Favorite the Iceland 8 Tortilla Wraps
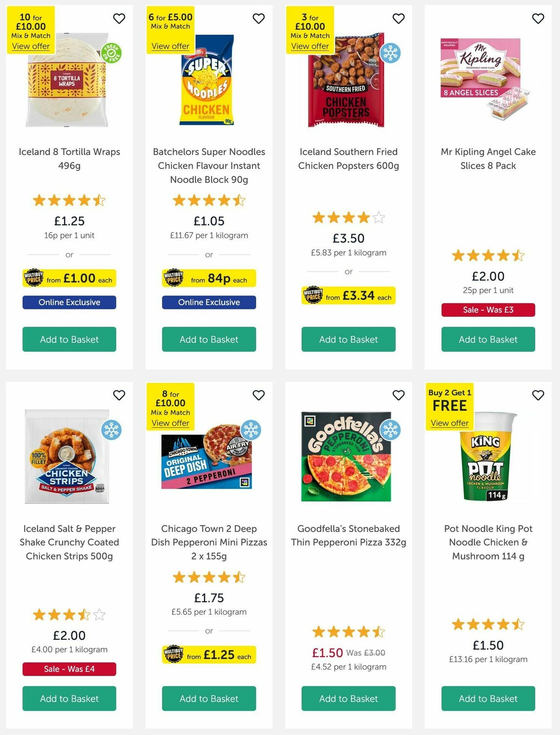 pos(119,19)
